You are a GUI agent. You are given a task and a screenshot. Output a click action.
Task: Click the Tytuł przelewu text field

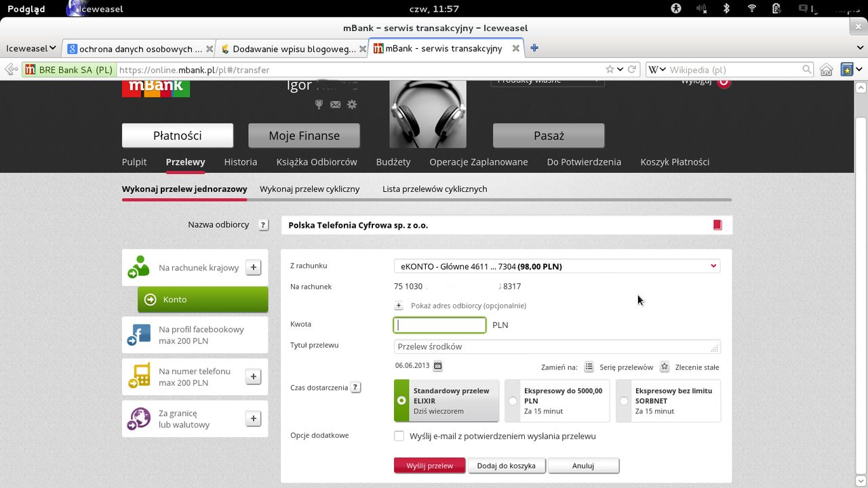coord(557,346)
